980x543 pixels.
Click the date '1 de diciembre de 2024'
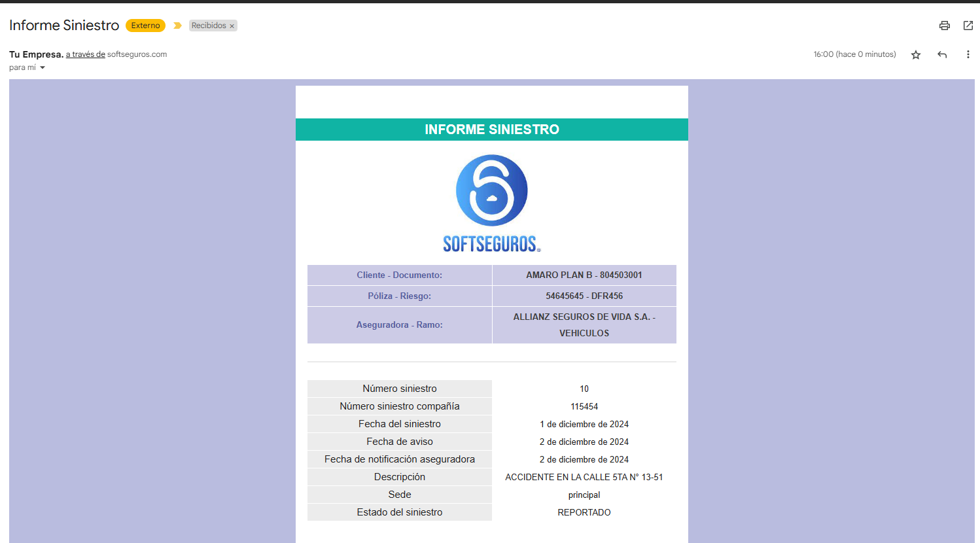pyautogui.click(x=584, y=424)
